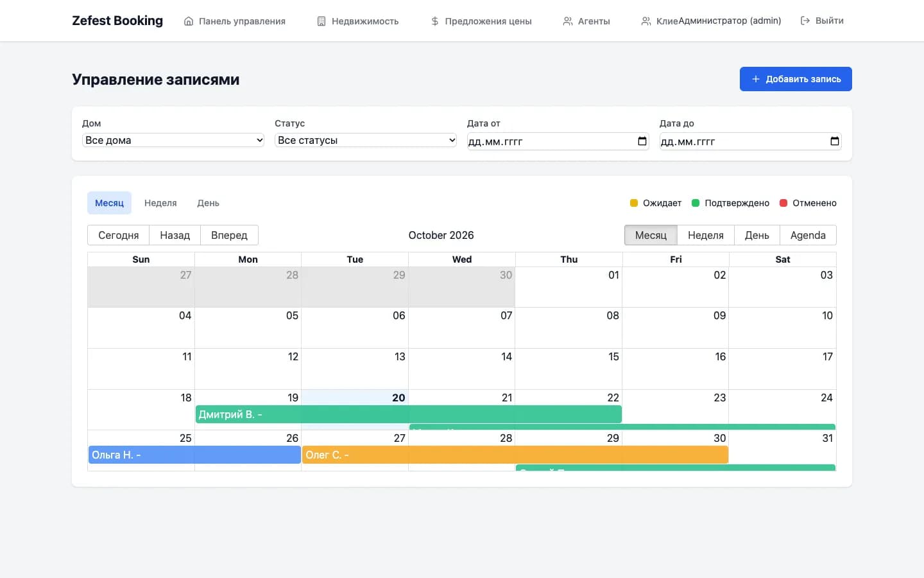Switch to the Месяц tab highlighted in blue
The width and height of the screenshot is (924, 578).
109,203
